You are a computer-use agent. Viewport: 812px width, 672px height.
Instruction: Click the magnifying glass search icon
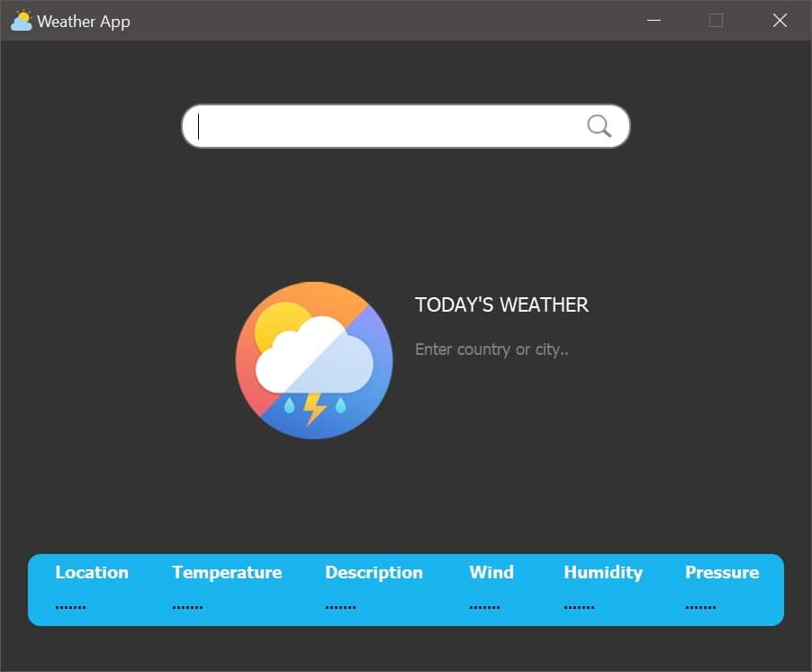tap(600, 126)
